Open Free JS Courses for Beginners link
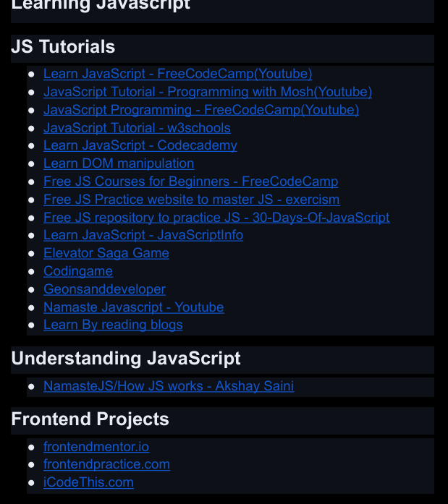 [190, 181]
